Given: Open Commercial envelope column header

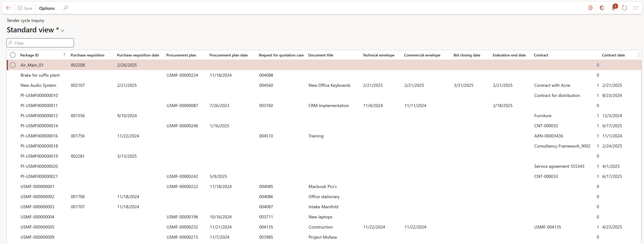Looking at the screenshot, I should pos(422,55).
